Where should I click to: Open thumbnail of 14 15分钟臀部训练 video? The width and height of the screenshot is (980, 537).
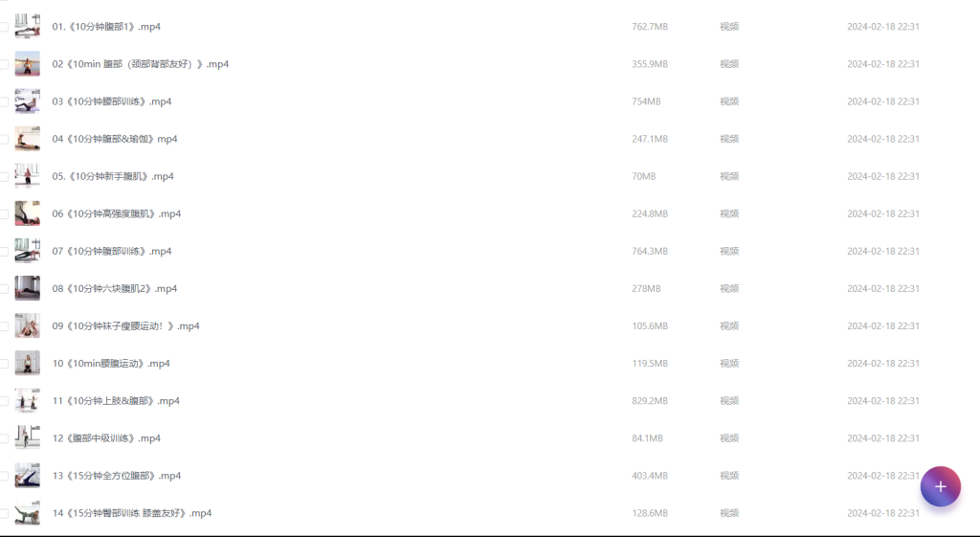pyautogui.click(x=28, y=513)
